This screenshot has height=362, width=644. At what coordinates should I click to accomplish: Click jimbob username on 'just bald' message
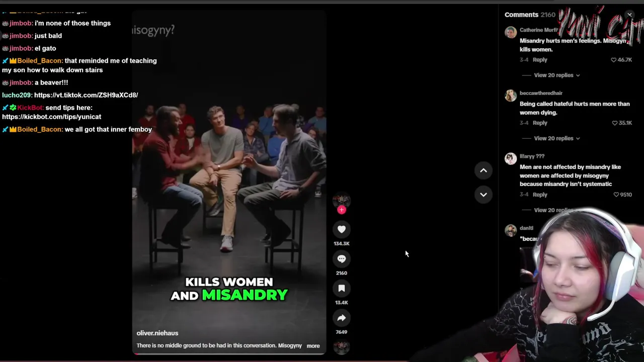21,36
